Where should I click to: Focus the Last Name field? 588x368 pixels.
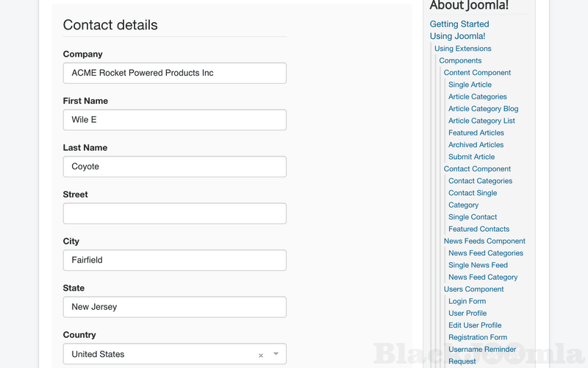174,166
